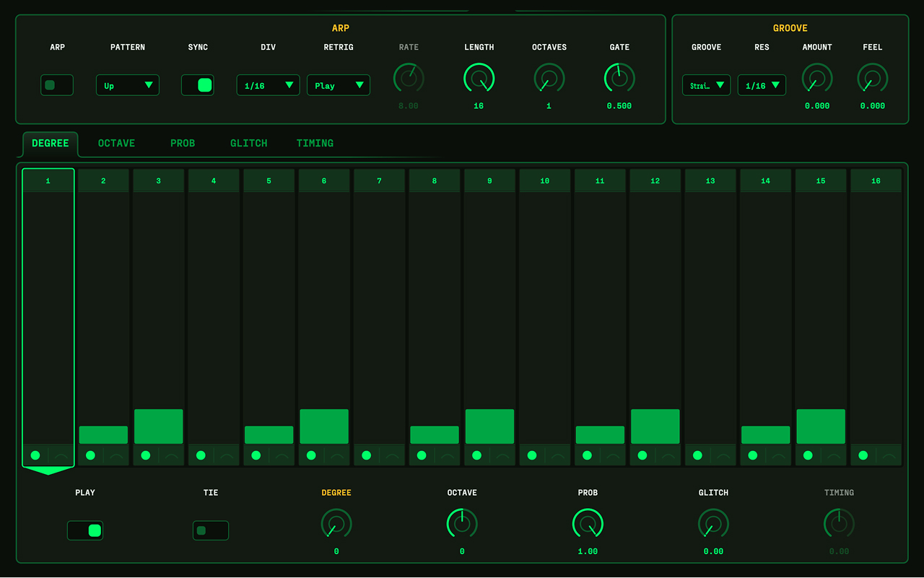This screenshot has width=924, height=578.
Task: Disable the play dot on step 13
Action: (697, 455)
